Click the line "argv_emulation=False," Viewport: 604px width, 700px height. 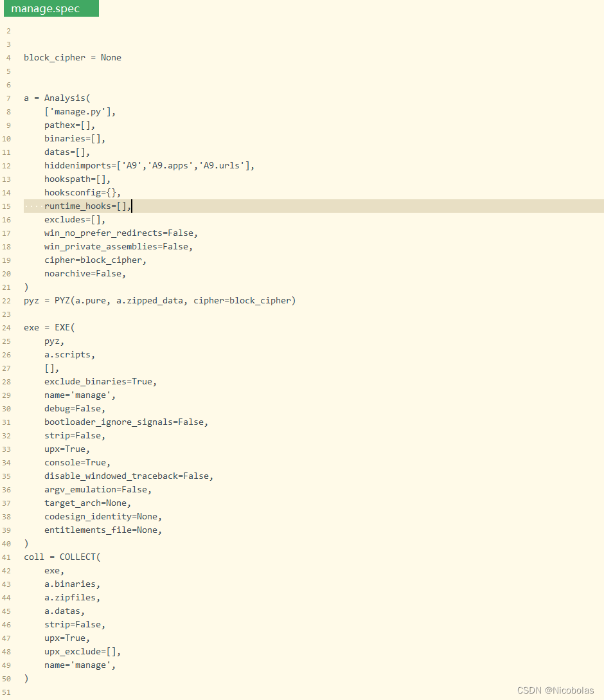pyautogui.click(x=98, y=490)
